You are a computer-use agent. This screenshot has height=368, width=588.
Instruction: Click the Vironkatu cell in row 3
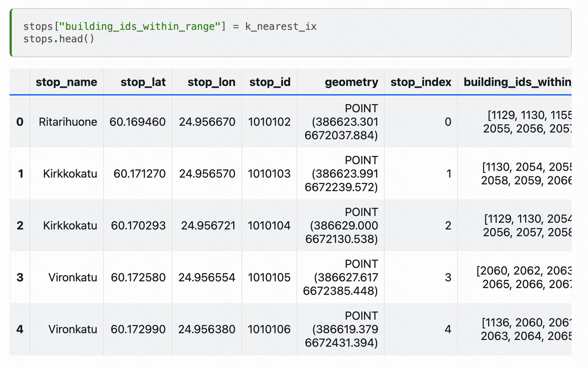coord(72,277)
